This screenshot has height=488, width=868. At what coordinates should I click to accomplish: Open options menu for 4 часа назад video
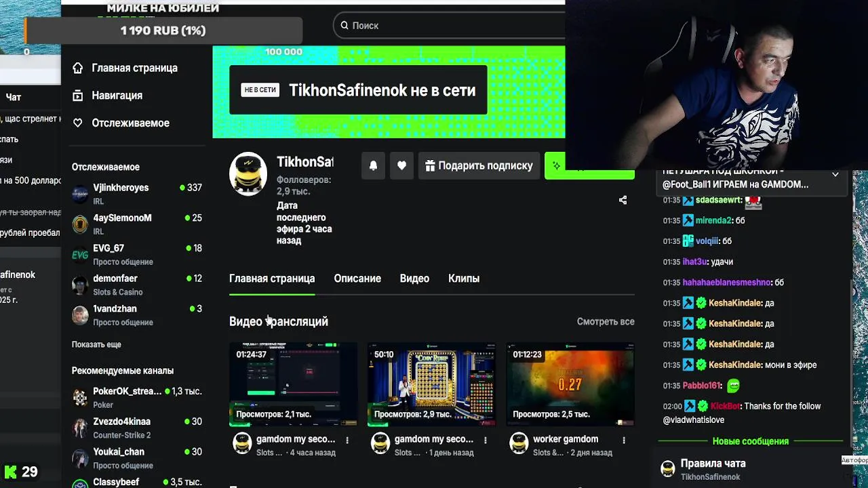coord(347,440)
